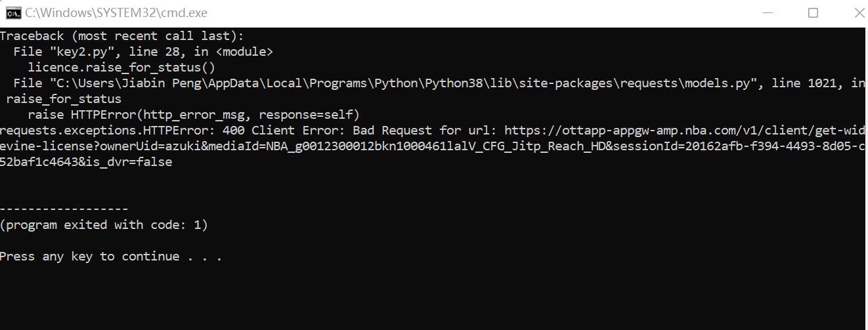Click "requests.exceptions.HTTPError" exception name
The width and height of the screenshot is (868, 330).
104,131
